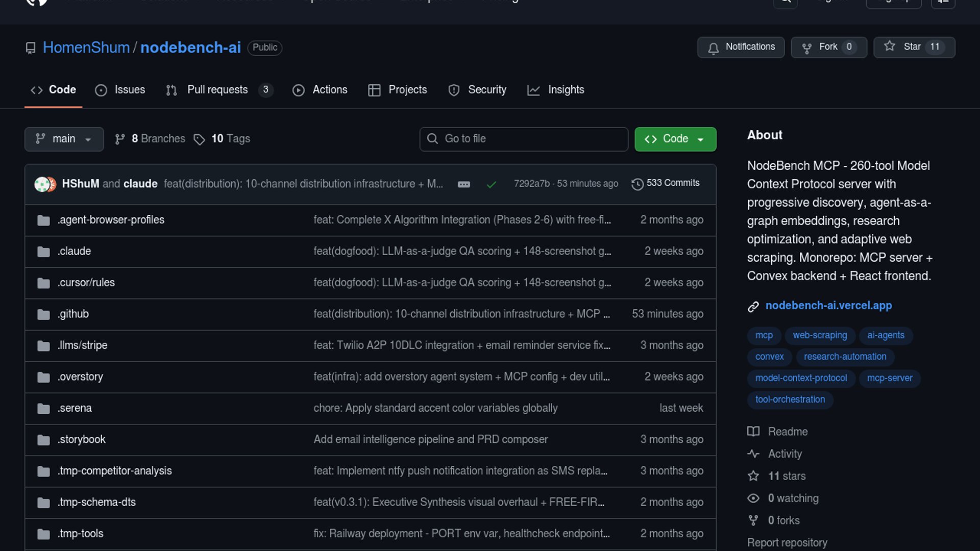Click the green commit status checkmark
This screenshot has width=980, height=551.
(491, 185)
